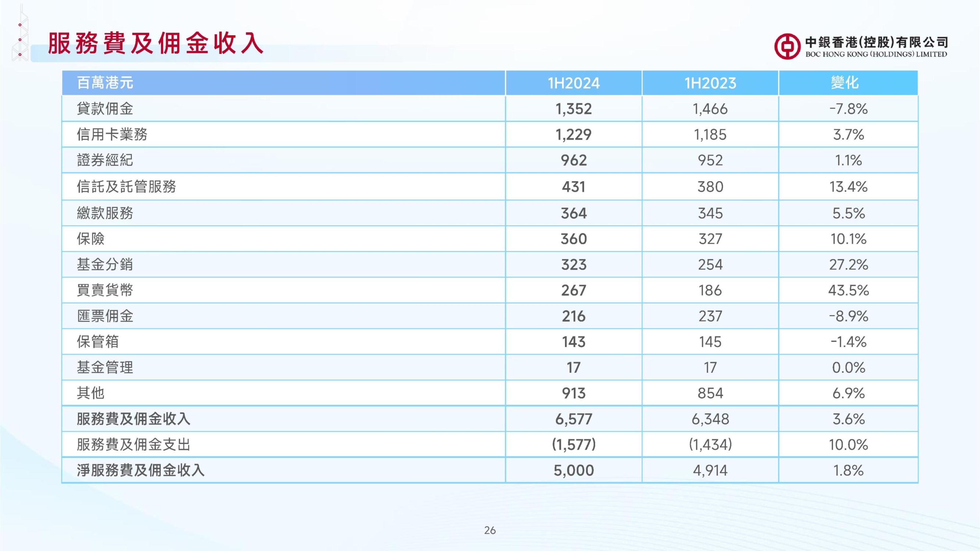The width and height of the screenshot is (980, 551).
Task: Click the 216 bills commission value
Action: (573, 316)
